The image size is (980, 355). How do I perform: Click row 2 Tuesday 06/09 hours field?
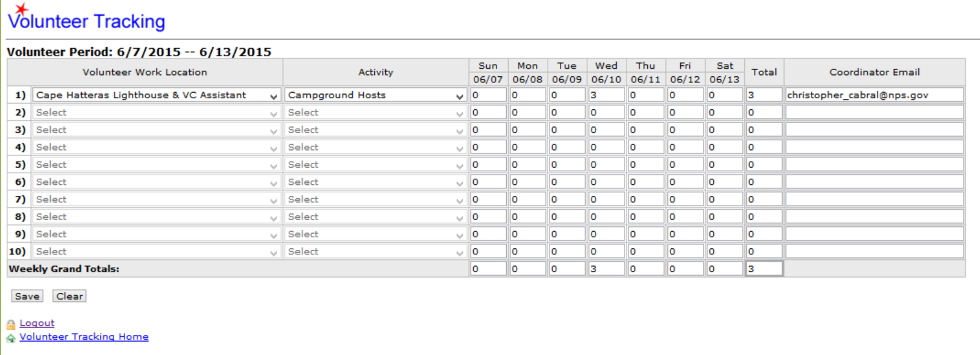point(567,112)
